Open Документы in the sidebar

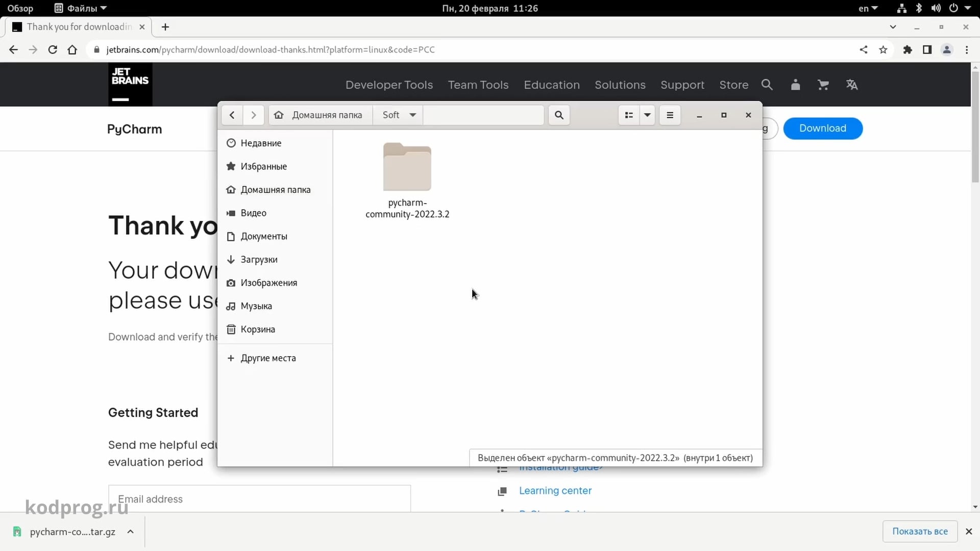[275, 236]
